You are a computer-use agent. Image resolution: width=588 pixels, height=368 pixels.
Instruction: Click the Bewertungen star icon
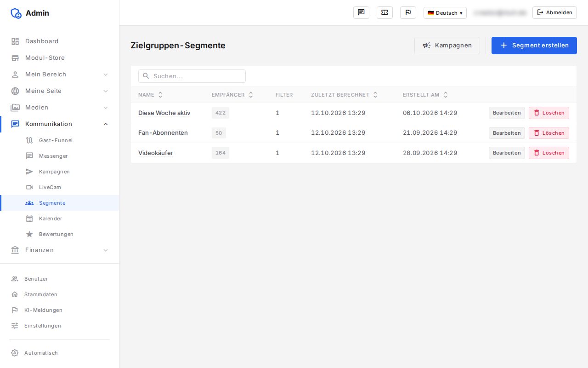(x=29, y=234)
